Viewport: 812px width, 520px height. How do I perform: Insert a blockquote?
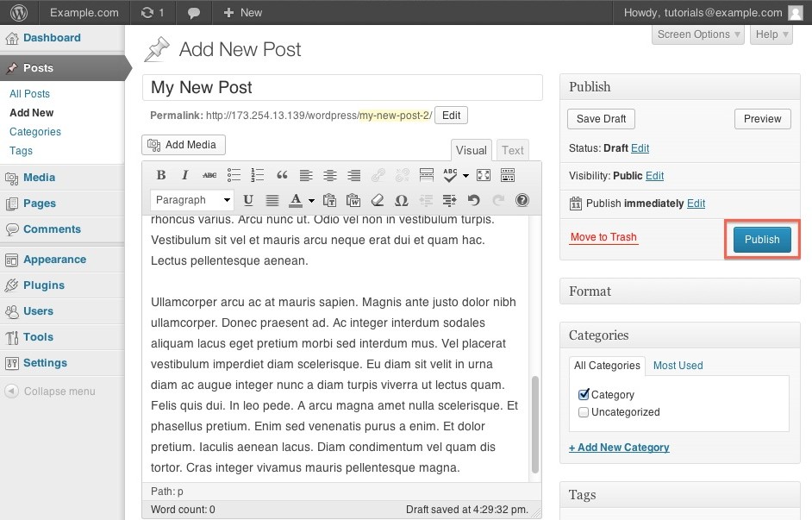281,175
